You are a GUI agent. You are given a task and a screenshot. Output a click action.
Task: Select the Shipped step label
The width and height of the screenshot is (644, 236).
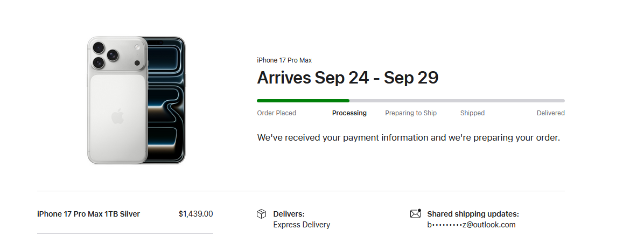tap(472, 113)
